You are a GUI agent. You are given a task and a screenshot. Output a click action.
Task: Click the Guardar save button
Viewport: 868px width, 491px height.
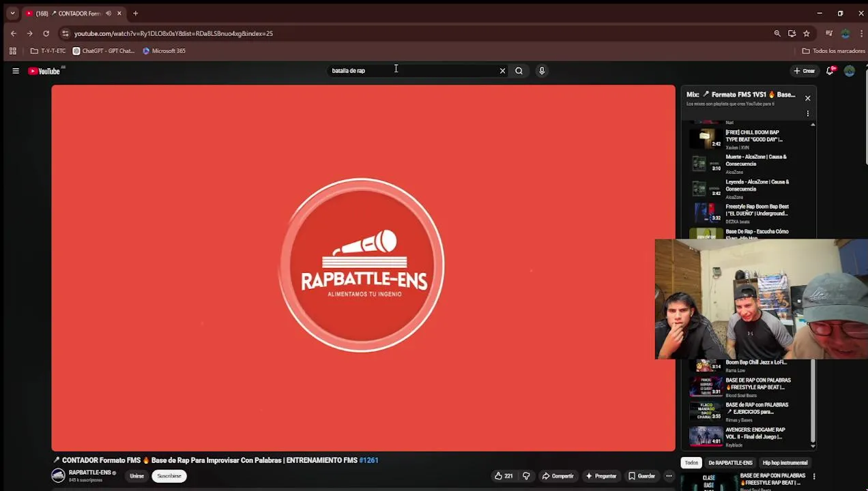tap(642, 476)
